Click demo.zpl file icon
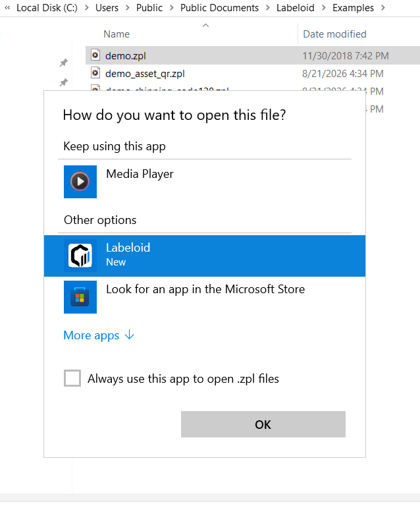420x529 pixels. click(x=95, y=55)
